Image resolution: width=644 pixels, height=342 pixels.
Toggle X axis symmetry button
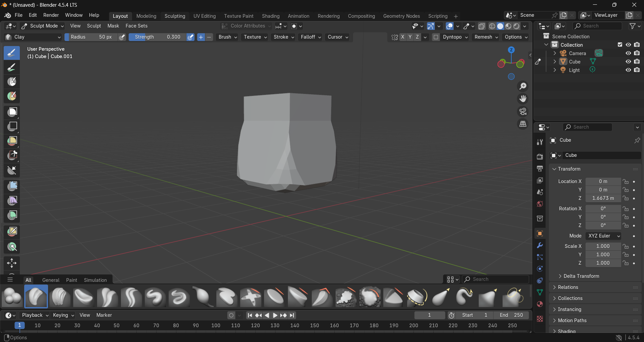402,37
